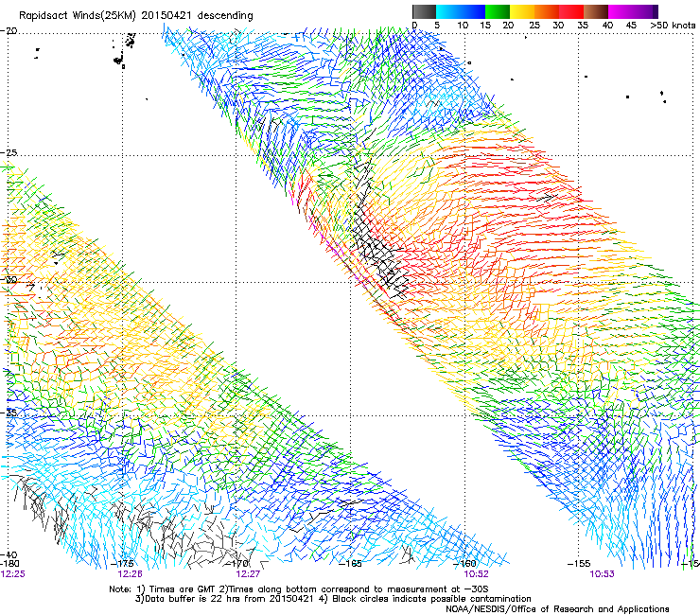Click the '>50 knots' legend label
The height and width of the screenshot is (615, 700).
(x=673, y=26)
